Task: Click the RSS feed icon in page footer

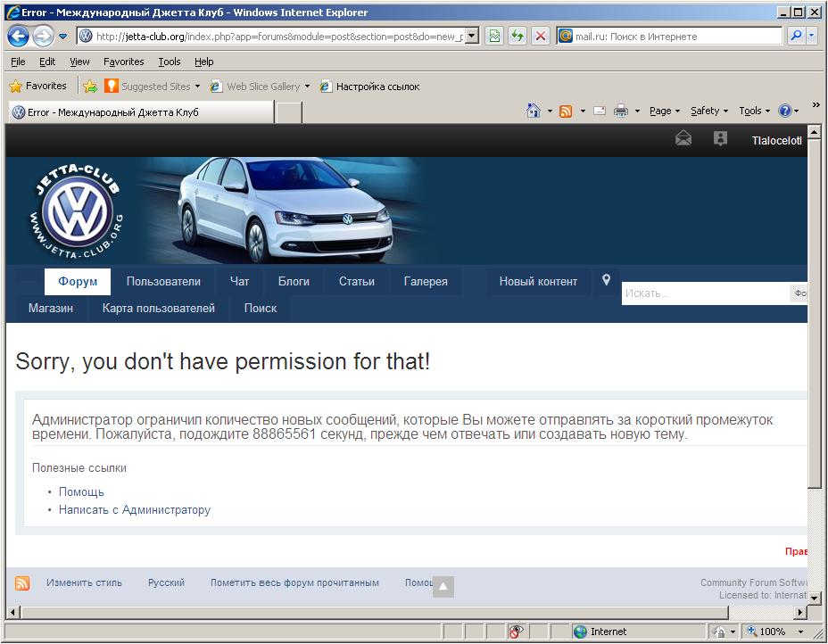Action: 22,583
